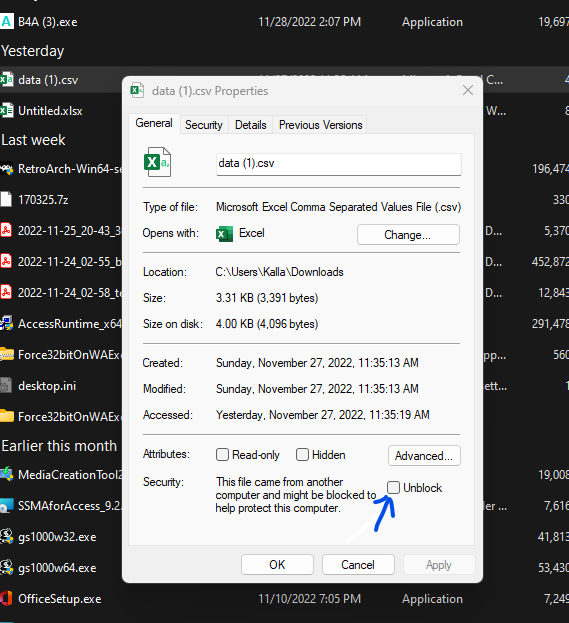Screen dimensions: 569x623
Task: Click the zipped Force32bitOnWAEx folder icon
Action: pos(7,354)
